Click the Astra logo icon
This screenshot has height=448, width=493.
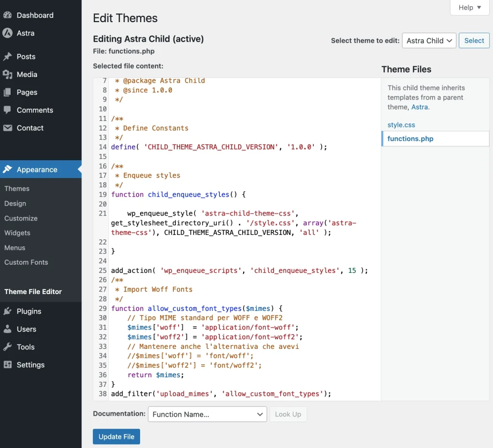point(8,33)
